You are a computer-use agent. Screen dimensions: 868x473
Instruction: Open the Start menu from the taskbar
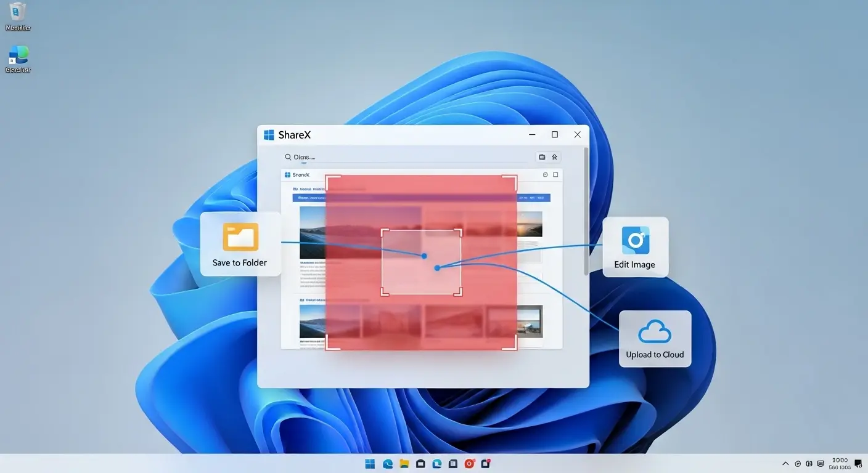click(370, 463)
